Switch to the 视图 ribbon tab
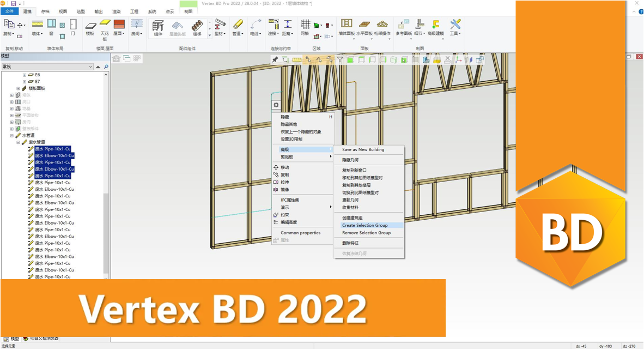 pos(63,11)
